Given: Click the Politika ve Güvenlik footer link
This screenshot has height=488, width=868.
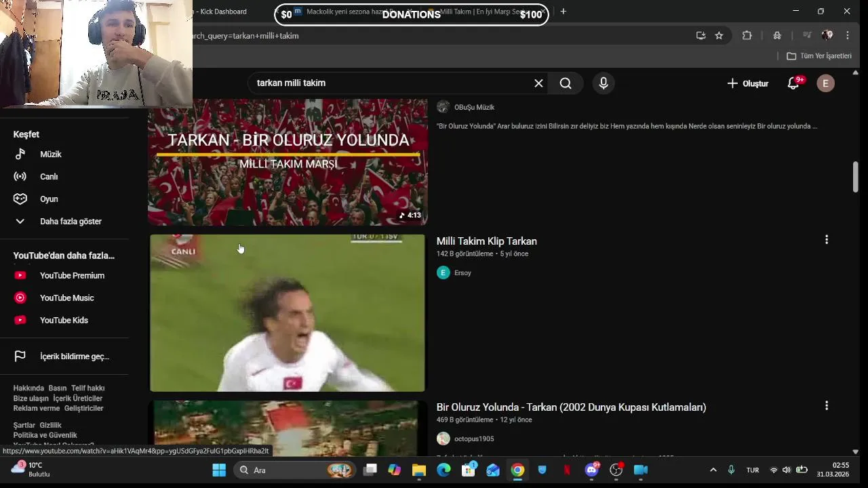Looking at the screenshot, I should 45,435.
